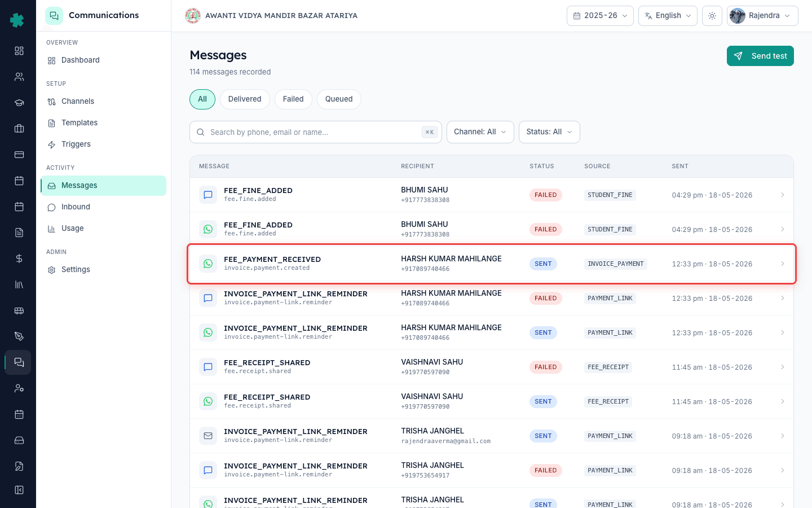Open Usage in the sidebar
The width and height of the screenshot is (812, 508).
pos(103,229)
